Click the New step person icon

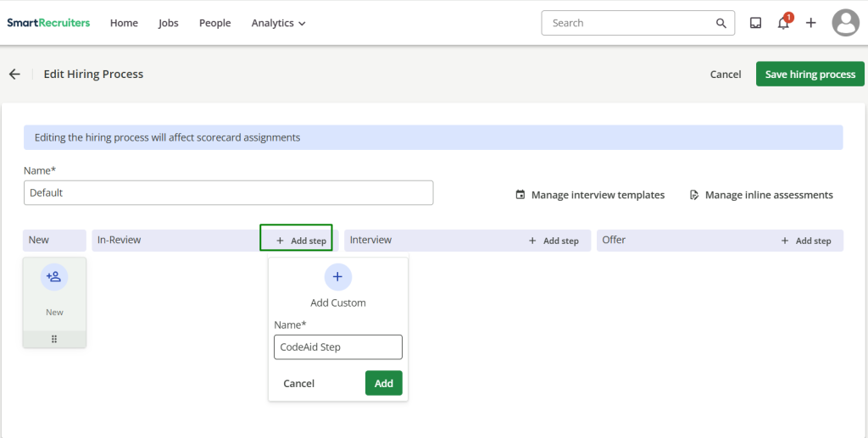tap(54, 277)
